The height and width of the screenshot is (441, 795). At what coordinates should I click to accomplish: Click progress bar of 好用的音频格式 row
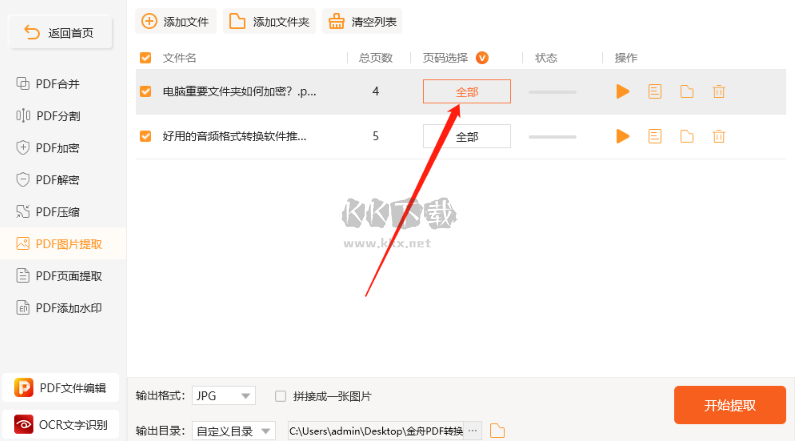coord(552,137)
